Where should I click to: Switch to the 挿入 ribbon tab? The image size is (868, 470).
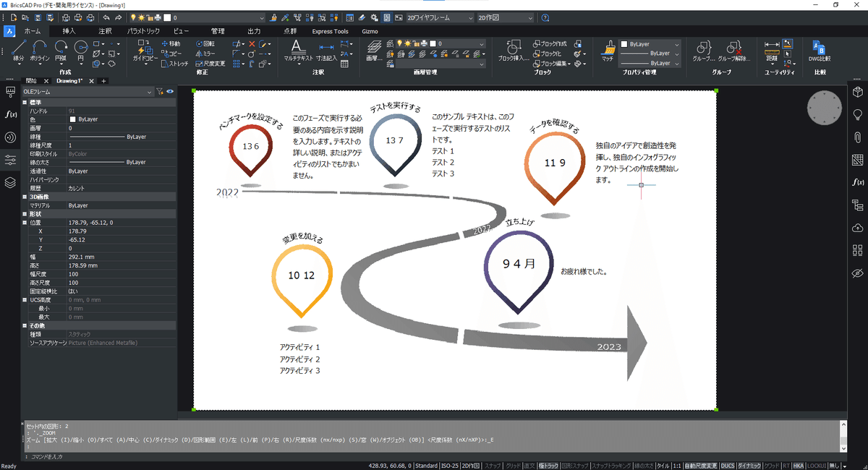(x=69, y=31)
